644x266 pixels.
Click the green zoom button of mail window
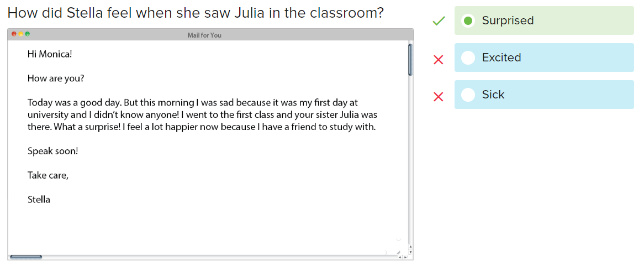coord(28,34)
